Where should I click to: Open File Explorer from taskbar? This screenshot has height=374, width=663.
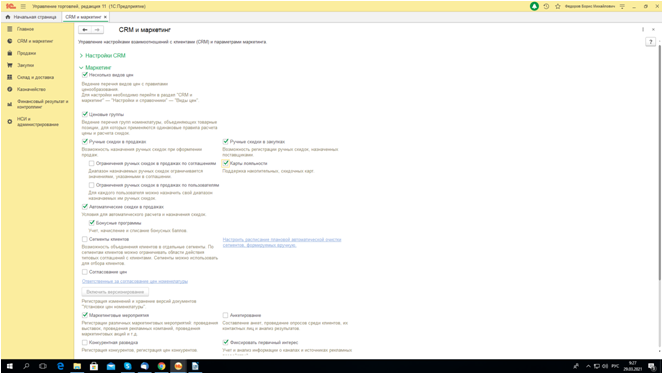[x=77, y=366]
